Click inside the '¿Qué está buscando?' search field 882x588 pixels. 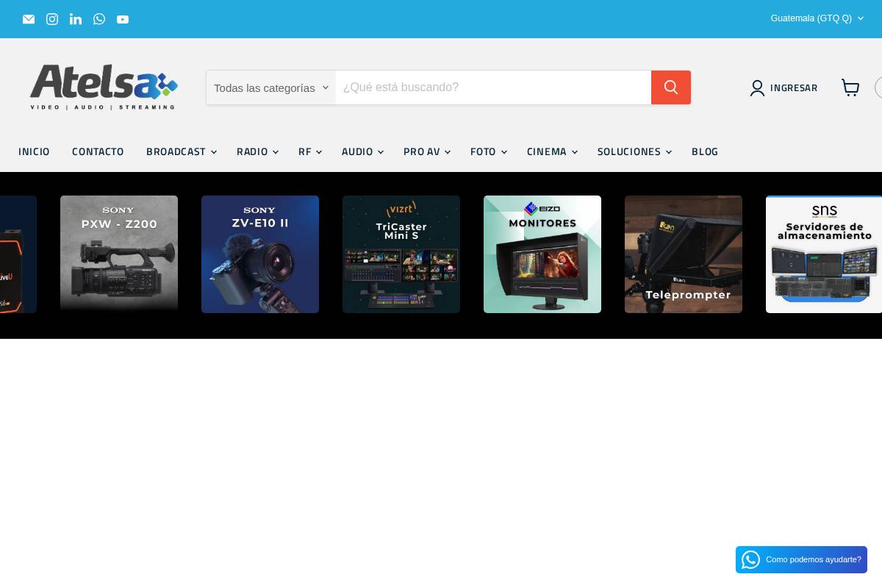492,87
